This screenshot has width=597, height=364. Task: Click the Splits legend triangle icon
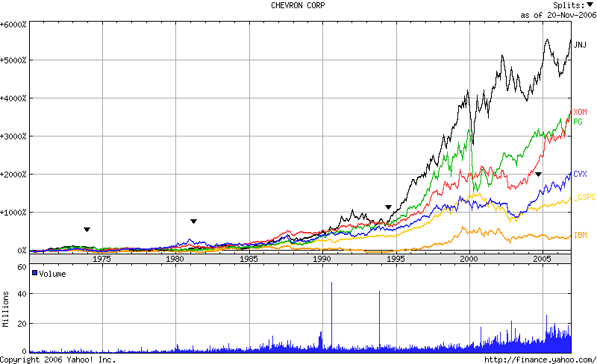(x=590, y=4)
